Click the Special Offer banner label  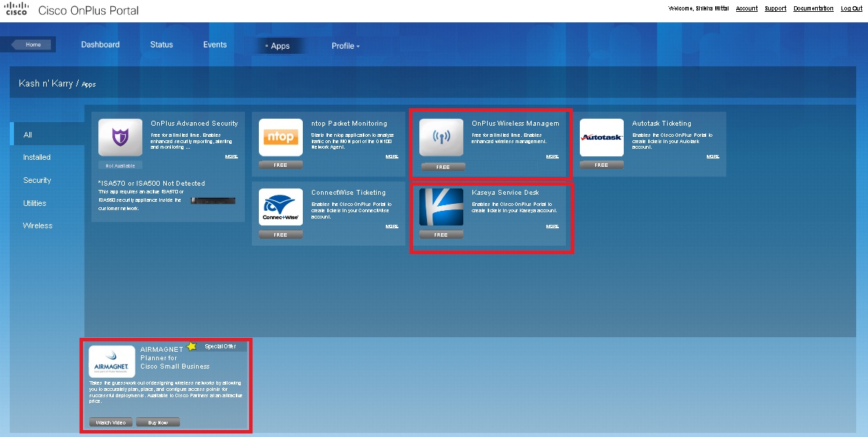220,346
